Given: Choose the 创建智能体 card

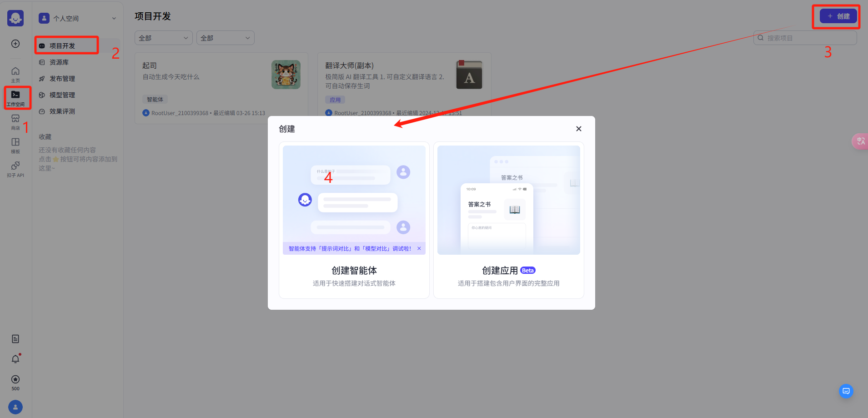Looking at the screenshot, I should click(354, 220).
